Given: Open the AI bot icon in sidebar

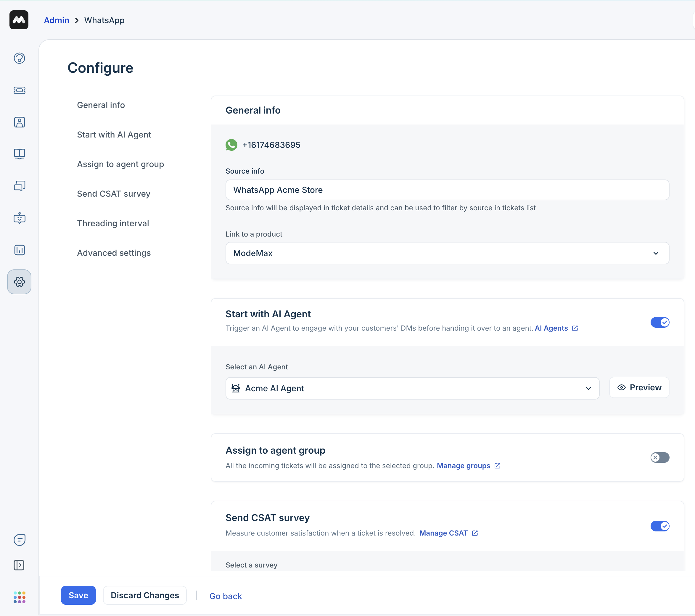Looking at the screenshot, I should [19, 218].
